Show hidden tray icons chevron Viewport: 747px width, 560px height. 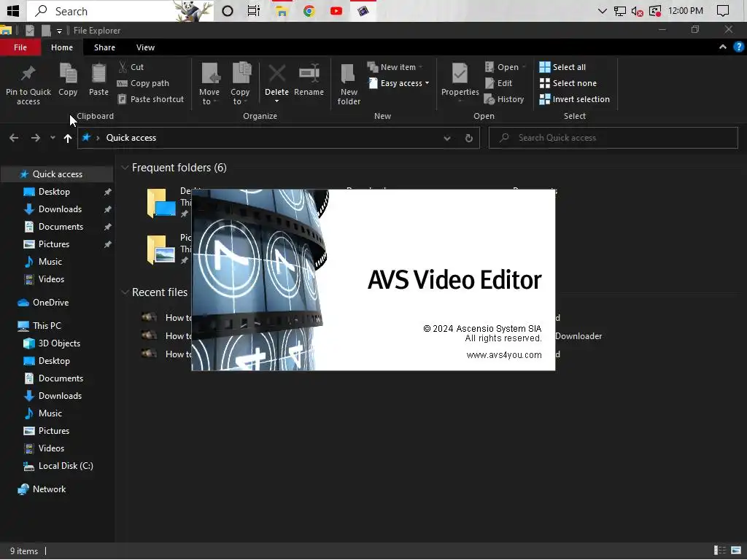tap(602, 10)
